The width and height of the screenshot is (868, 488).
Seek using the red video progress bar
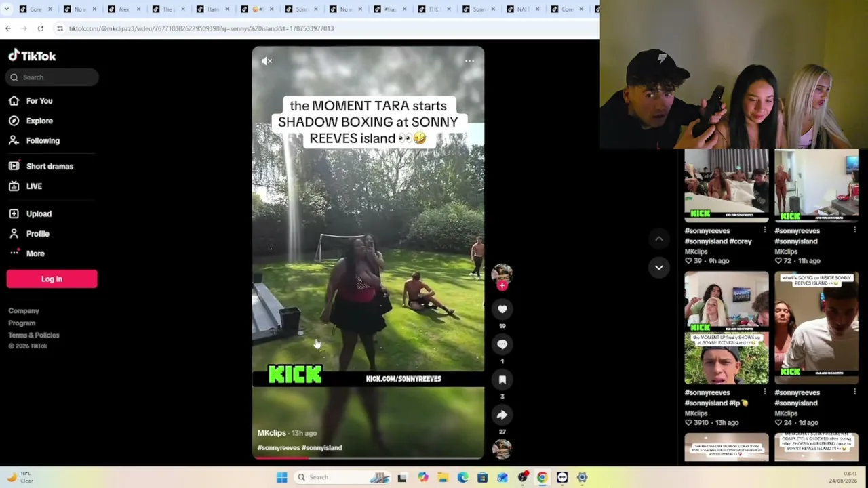pyautogui.click(x=368, y=457)
